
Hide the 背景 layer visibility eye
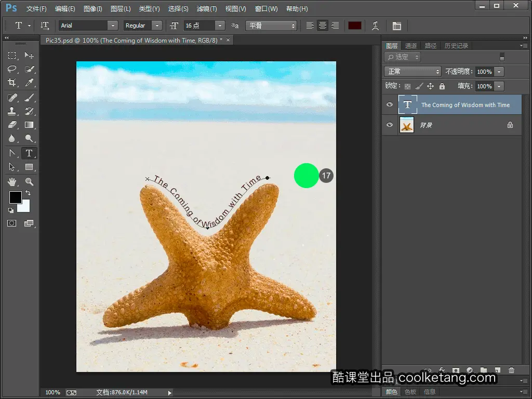pos(390,125)
